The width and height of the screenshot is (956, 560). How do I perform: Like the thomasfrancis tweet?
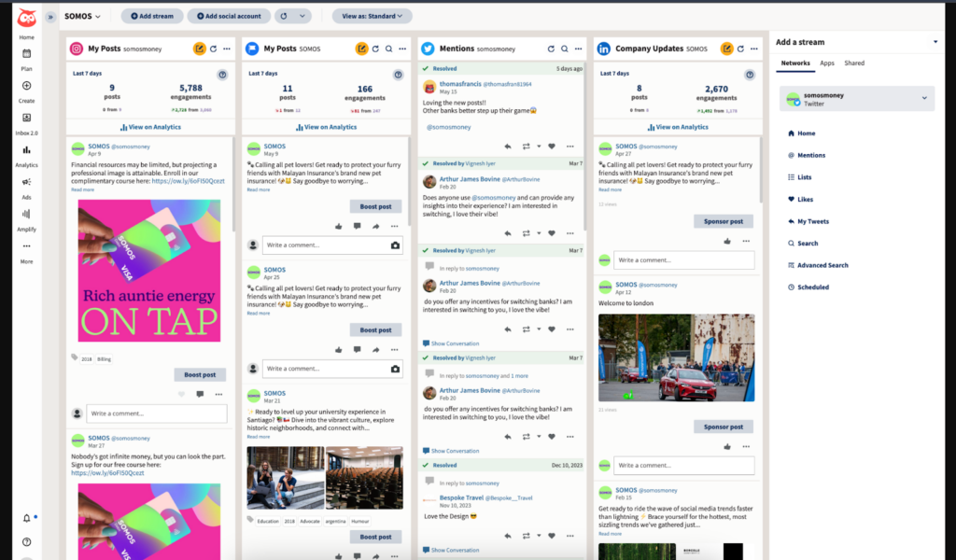pyautogui.click(x=552, y=147)
